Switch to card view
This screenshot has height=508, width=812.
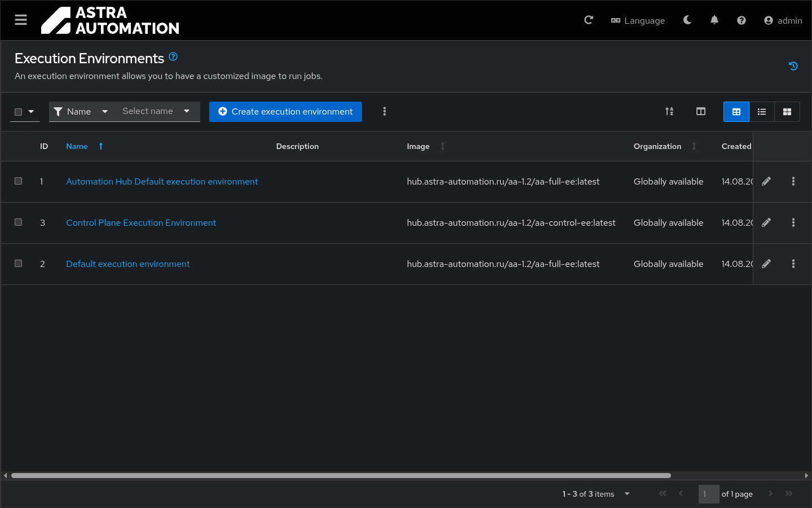point(787,112)
